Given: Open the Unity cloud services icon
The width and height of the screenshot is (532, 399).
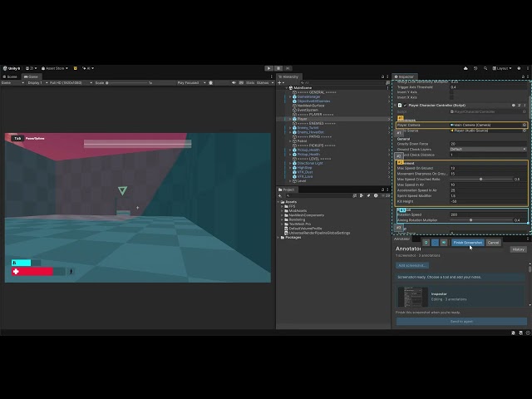Looking at the screenshot, I should pyautogui.click(x=465, y=68).
